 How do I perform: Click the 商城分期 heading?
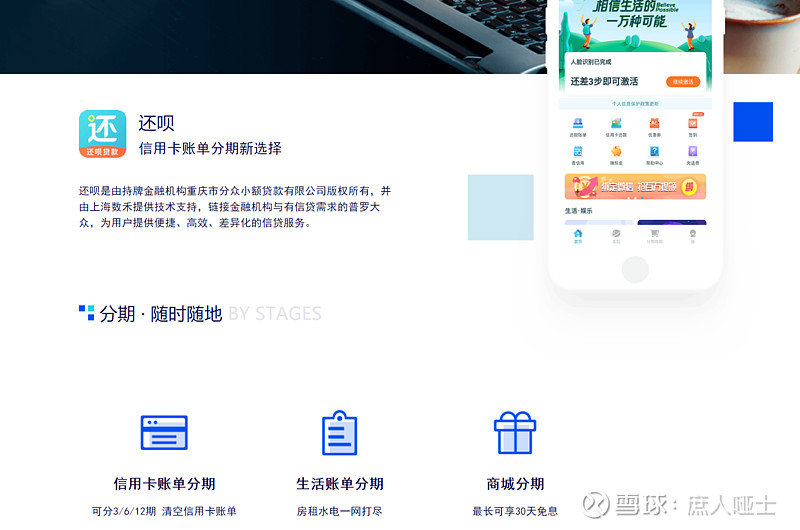515,484
